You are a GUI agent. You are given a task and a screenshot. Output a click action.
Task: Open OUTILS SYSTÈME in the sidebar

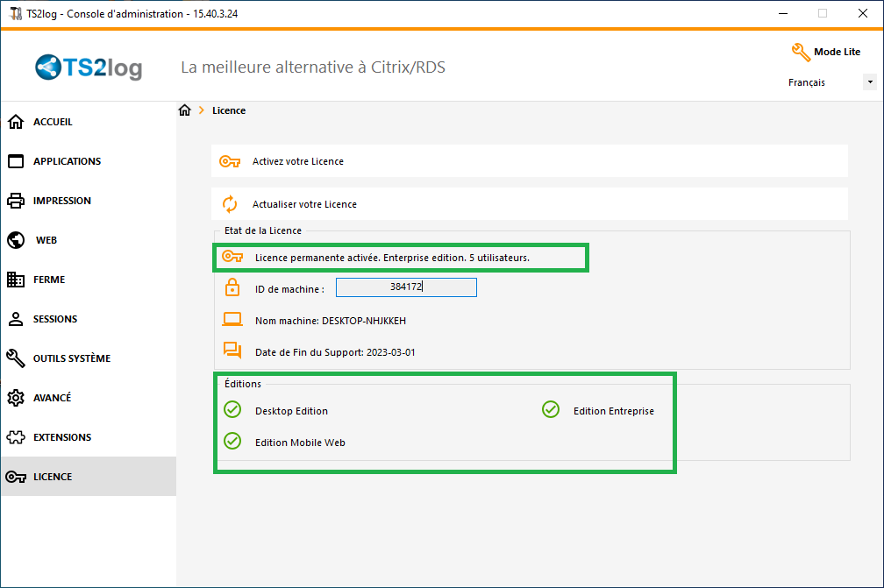pos(89,358)
